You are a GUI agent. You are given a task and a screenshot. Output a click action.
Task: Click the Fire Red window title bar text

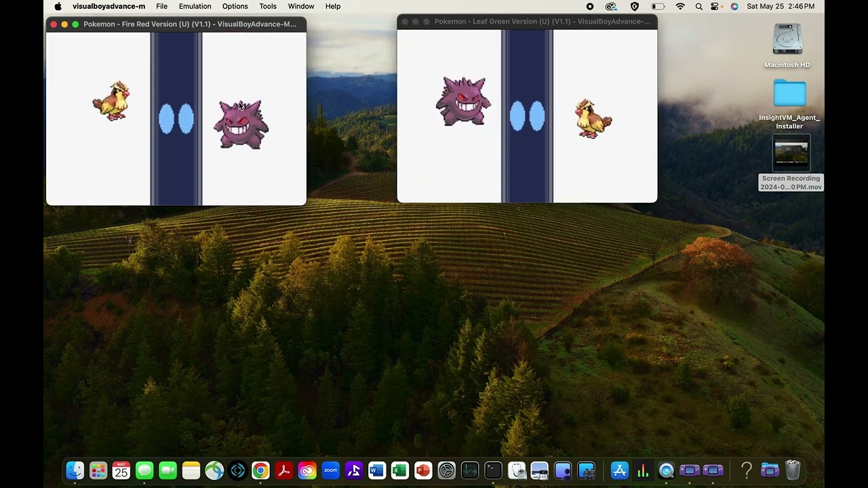pyautogui.click(x=190, y=24)
